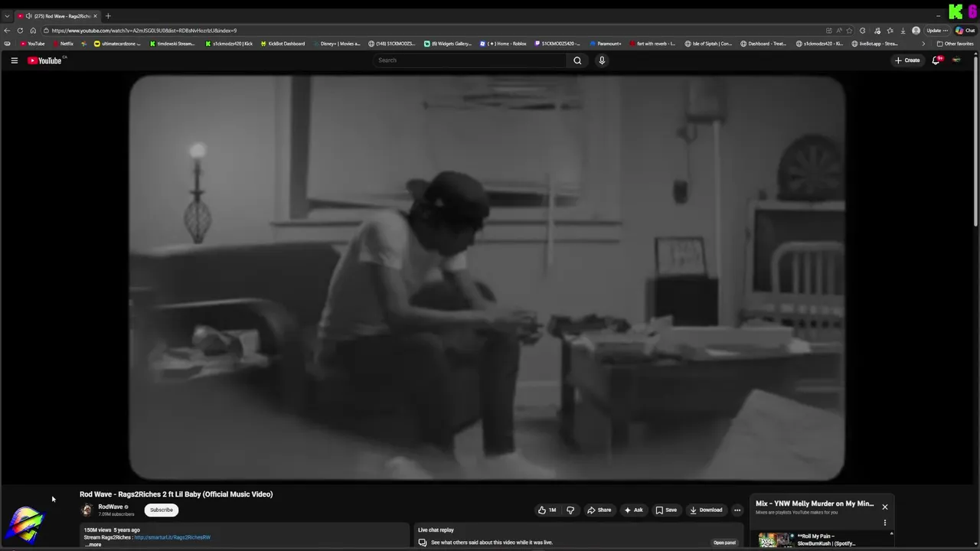Open the ultimatecardzone bookmark

pos(117,44)
